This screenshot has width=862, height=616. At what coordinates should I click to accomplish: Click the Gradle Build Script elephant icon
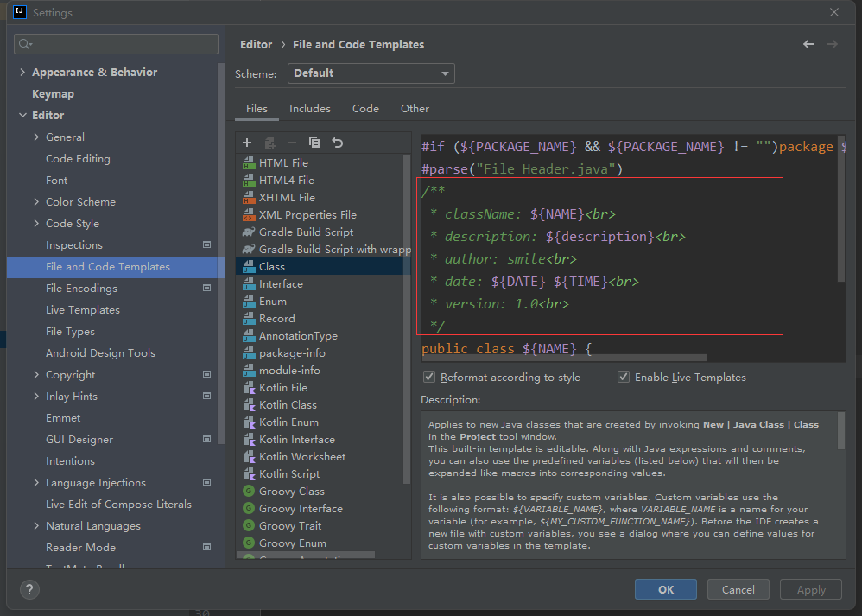(249, 232)
